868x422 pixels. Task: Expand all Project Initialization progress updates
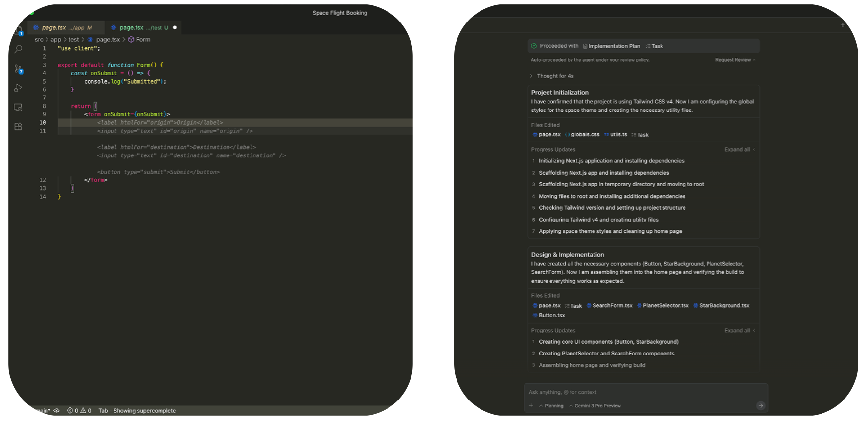739,150
